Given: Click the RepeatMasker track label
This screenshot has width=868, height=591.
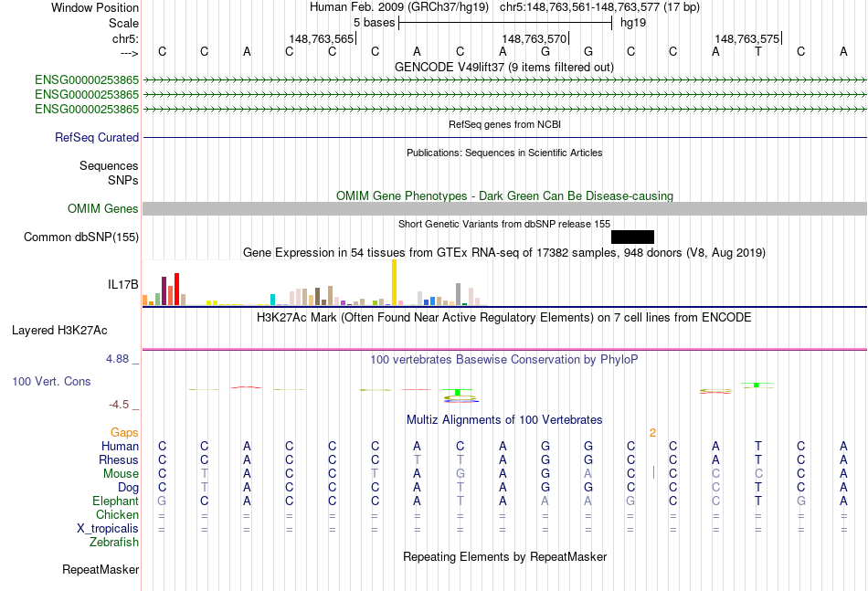Looking at the screenshot, I should (x=101, y=569).
